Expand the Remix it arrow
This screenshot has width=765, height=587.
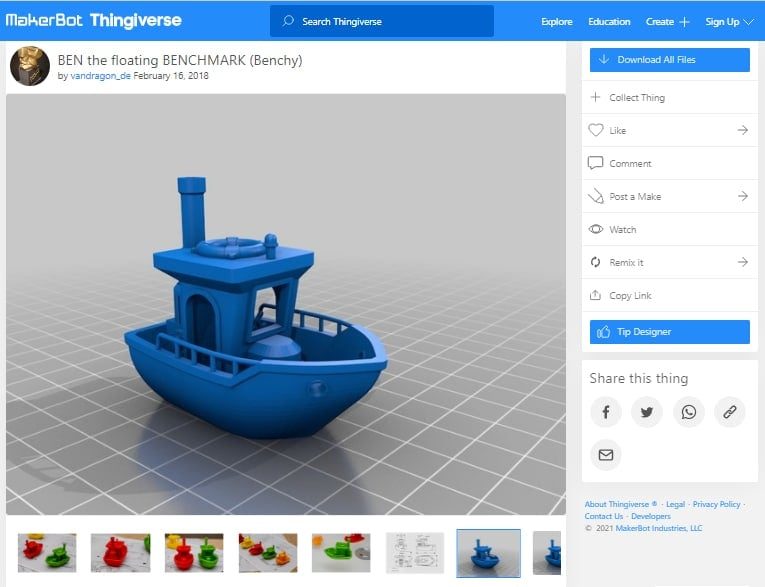[743, 262]
